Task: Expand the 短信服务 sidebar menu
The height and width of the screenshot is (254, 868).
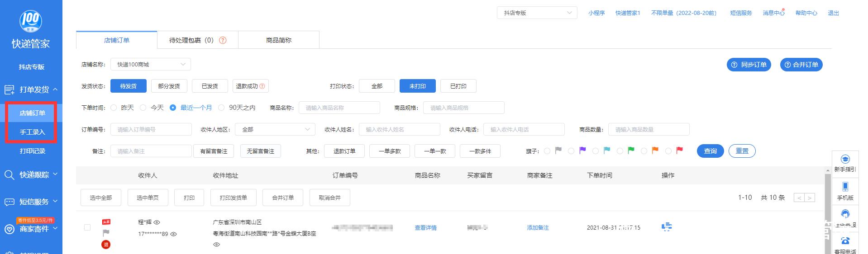Action: 55,202
